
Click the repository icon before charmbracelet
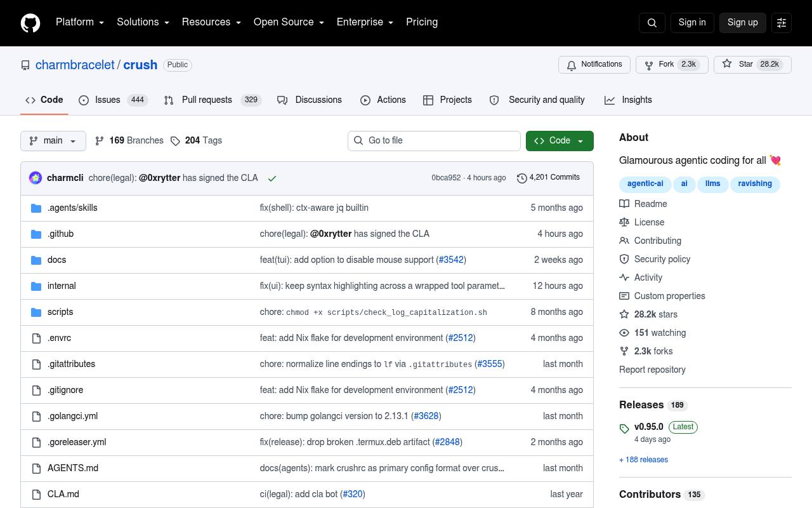(x=25, y=65)
